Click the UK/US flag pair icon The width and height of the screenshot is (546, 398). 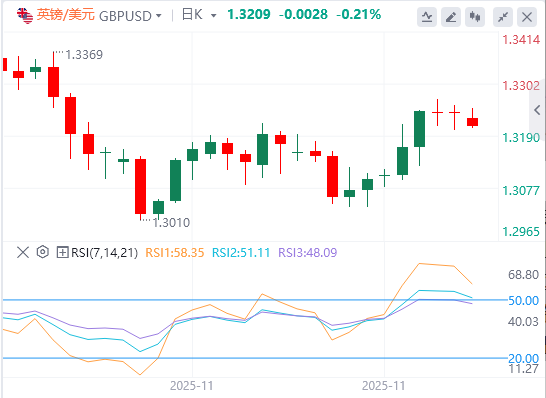(x=25, y=15)
